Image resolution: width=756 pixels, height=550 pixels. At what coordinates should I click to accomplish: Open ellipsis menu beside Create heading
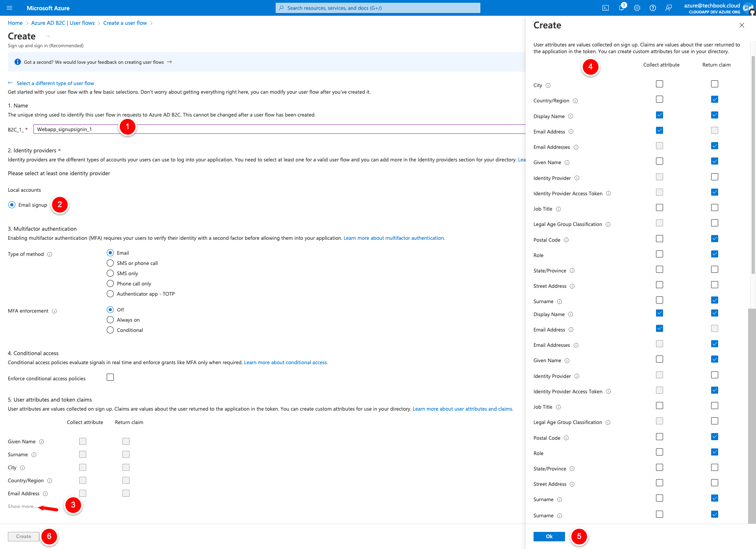pos(48,36)
